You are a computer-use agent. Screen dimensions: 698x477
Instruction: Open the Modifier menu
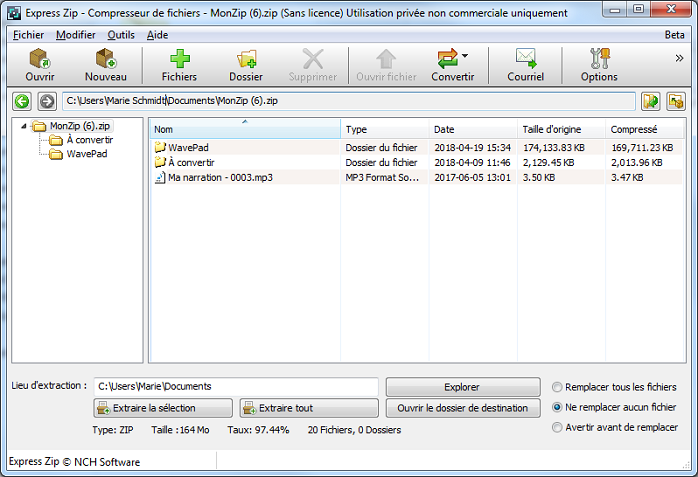point(76,35)
